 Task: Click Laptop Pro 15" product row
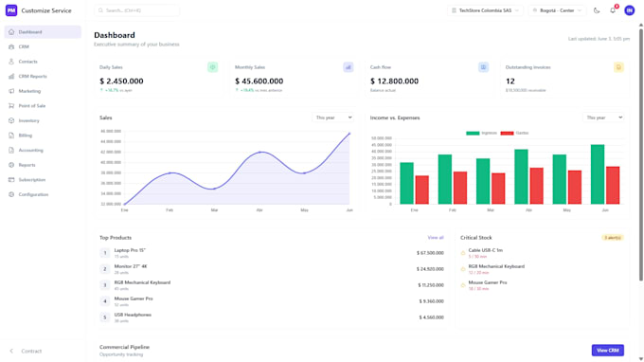coord(272,253)
